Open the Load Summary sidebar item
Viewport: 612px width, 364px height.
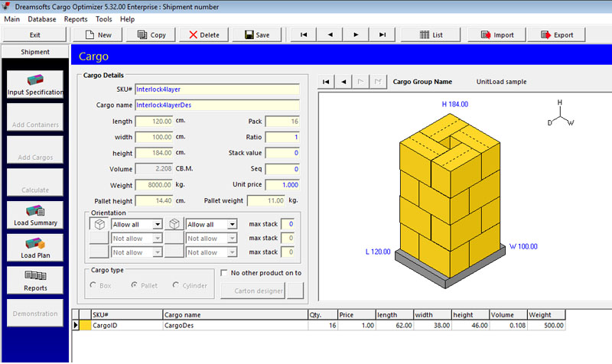click(34, 215)
